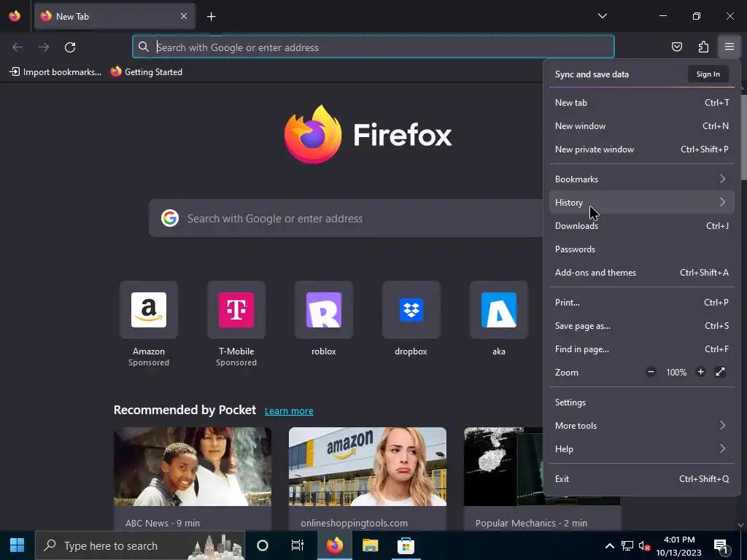Expand the Help submenu
This screenshot has height=560, width=747.
(x=642, y=449)
